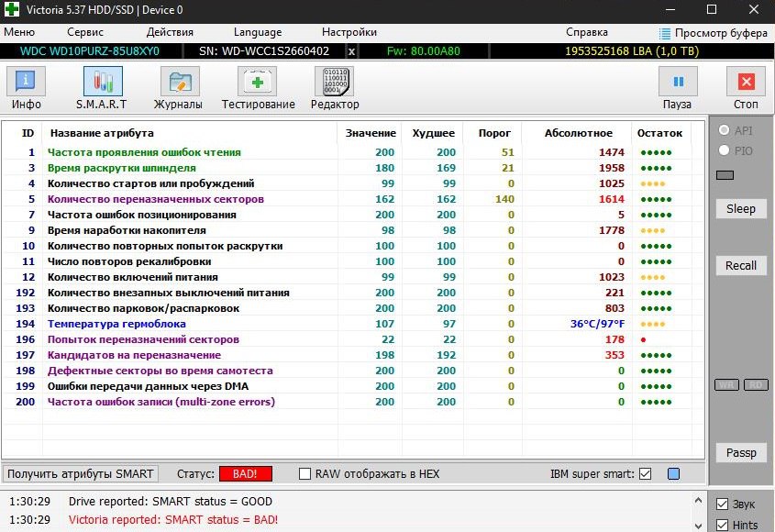Select row Частота ошибок записи (multi-zone errors)
The image size is (775, 532).
click(x=353, y=402)
